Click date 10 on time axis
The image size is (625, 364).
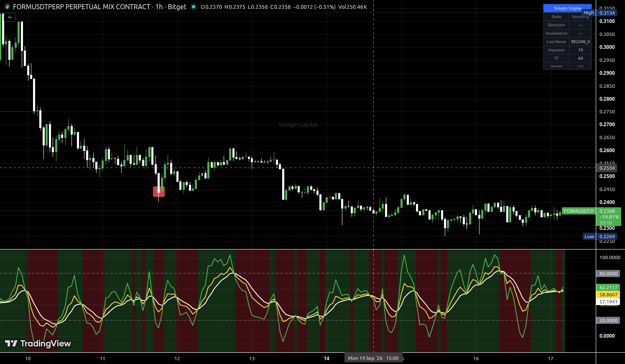(28, 359)
